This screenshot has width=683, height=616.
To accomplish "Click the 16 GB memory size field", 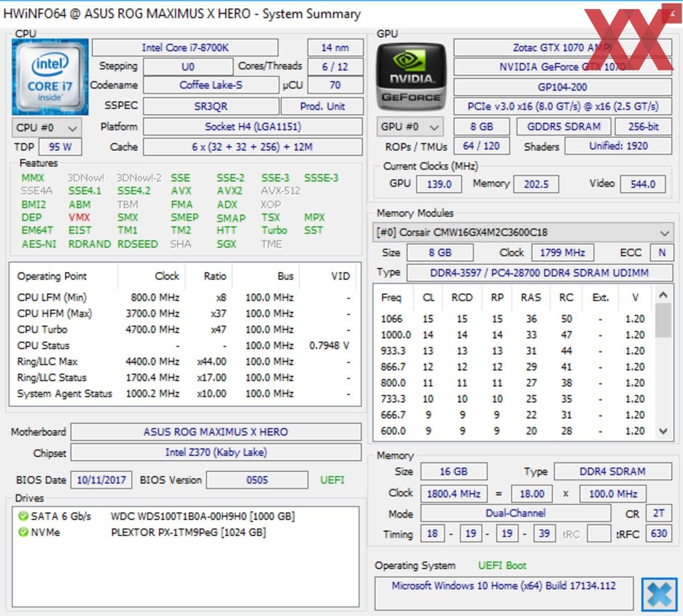I will coord(453,471).
